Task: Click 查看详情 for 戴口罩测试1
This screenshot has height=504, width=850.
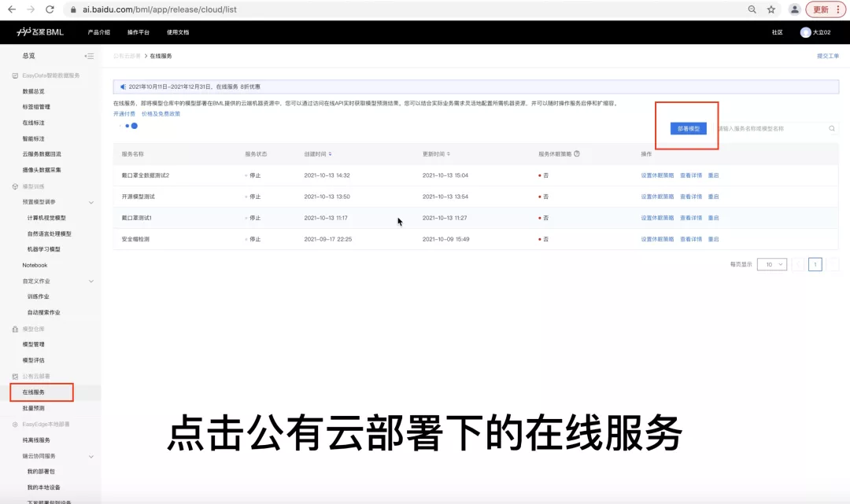Action: click(x=691, y=218)
